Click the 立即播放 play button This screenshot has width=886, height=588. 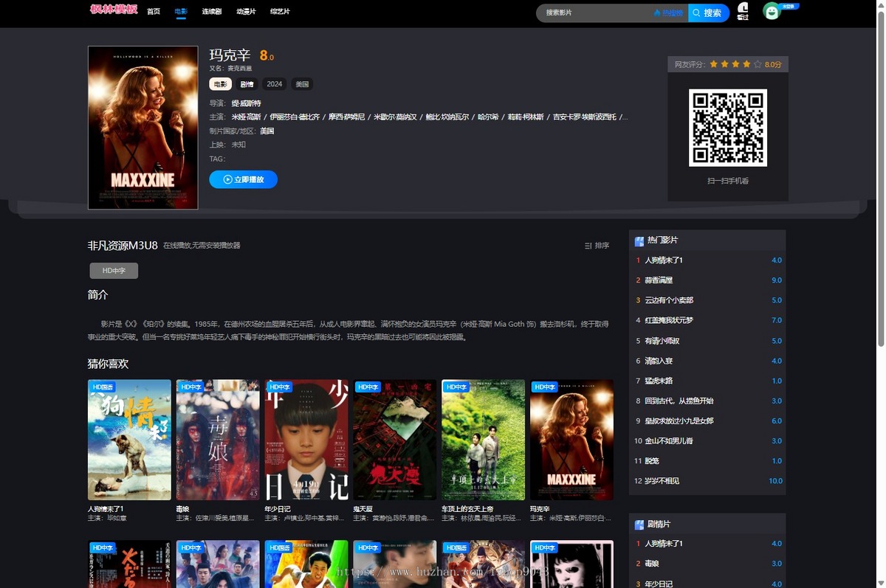[x=243, y=179]
